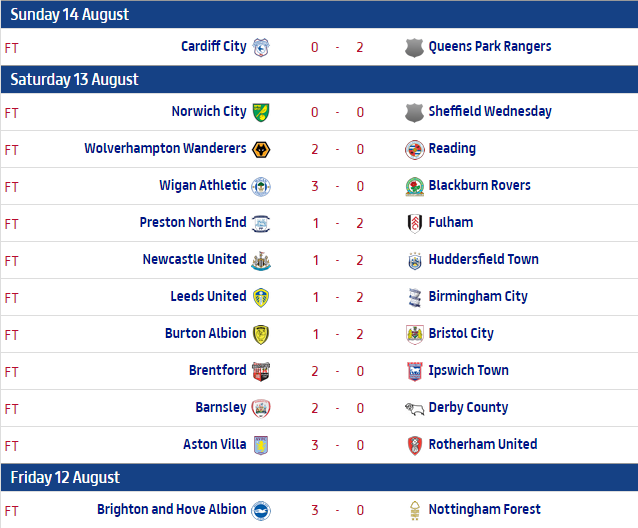Click the Fulham club crest
Screen dimensions: 638x528
414,223
